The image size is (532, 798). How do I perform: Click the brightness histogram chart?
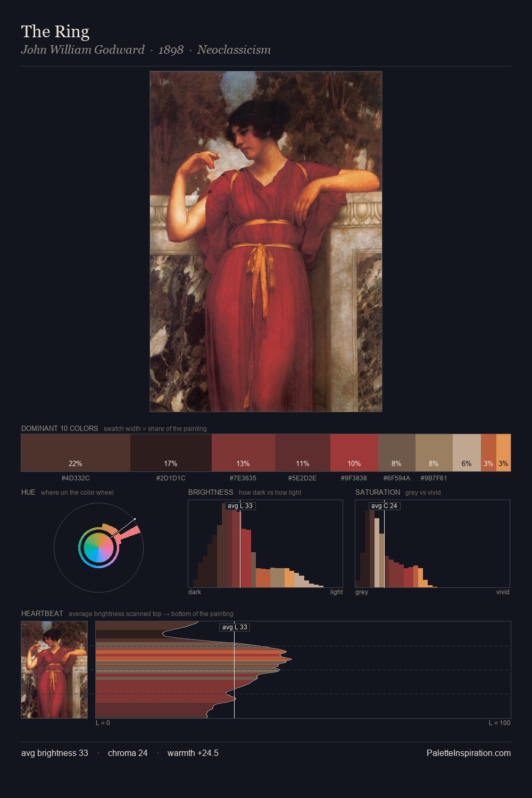(265, 544)
